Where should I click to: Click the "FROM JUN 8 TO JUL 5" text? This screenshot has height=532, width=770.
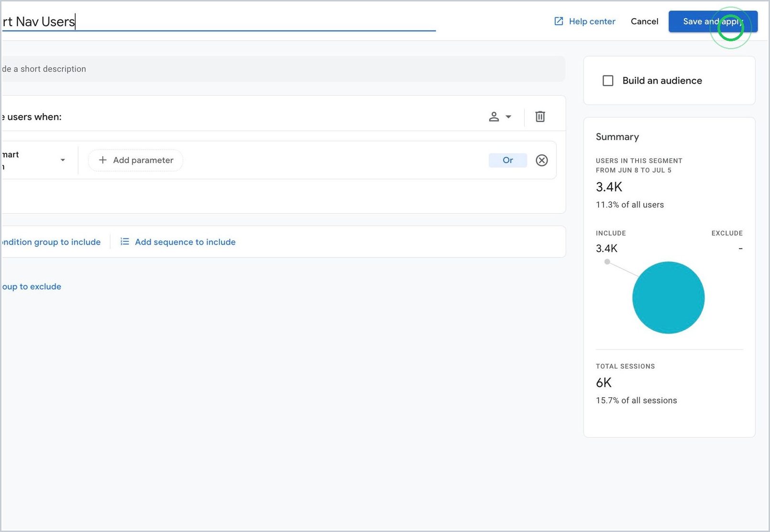pyautogui.click(x=634, y=170)
